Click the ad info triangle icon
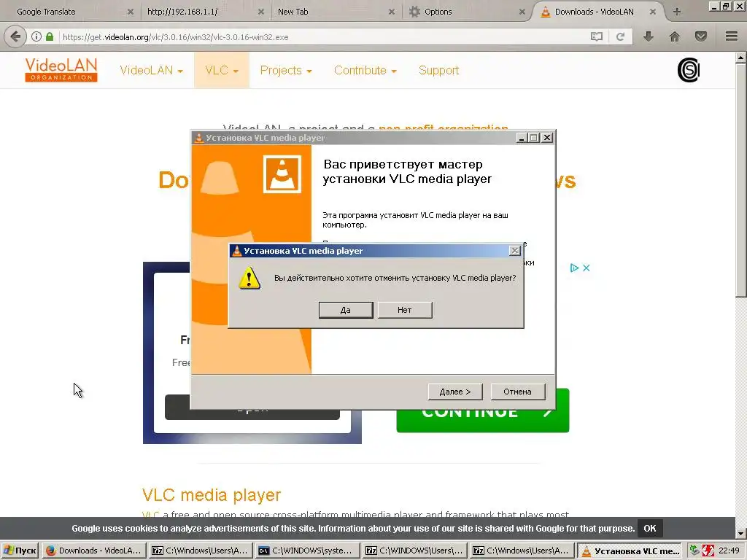Viewport: 747px width, 560px height. [574, 268]
